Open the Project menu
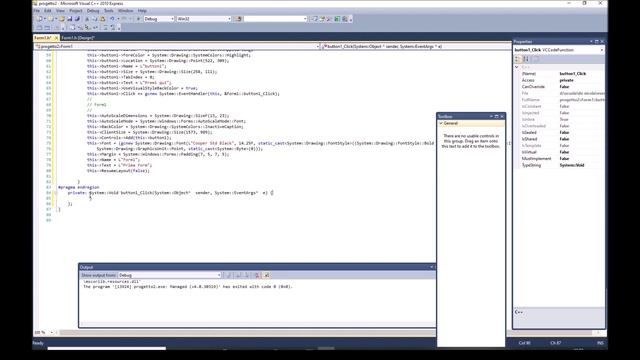 tap(76, 11)
